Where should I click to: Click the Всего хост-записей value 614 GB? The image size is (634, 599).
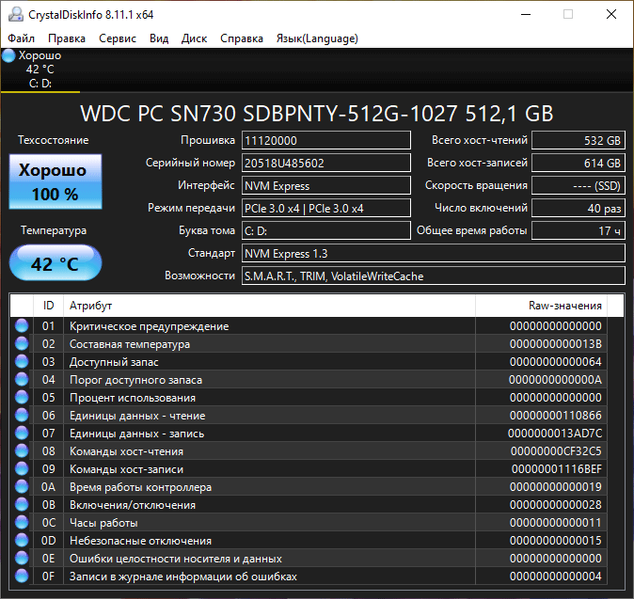pyautogui.click(x=578, y=163)
